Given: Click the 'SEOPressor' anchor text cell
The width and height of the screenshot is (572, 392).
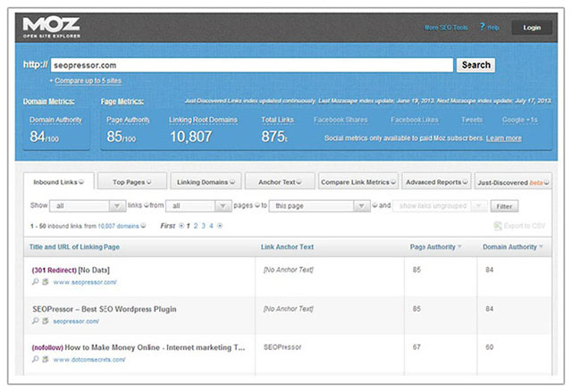Looking at the screenshot, I should (282, 347).
